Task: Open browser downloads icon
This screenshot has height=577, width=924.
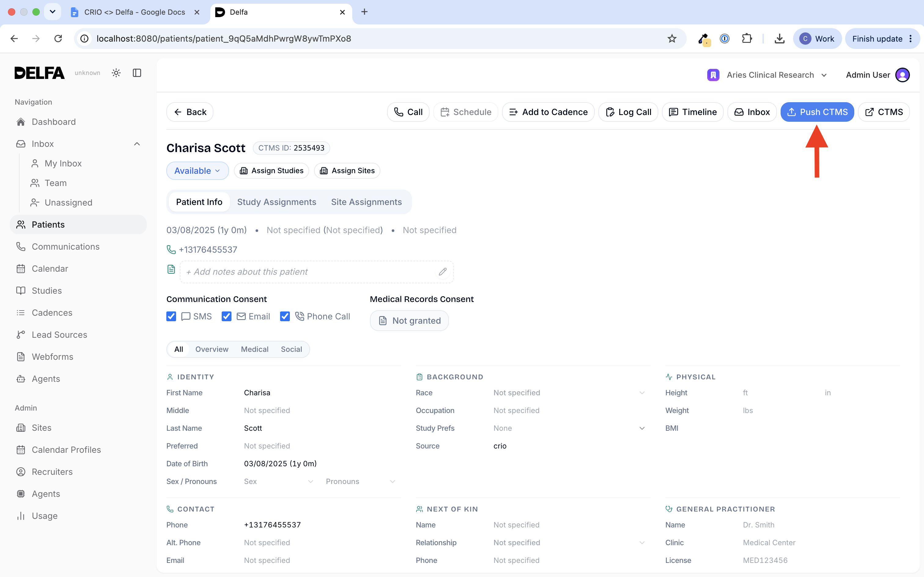Action: tap(779, 39)
